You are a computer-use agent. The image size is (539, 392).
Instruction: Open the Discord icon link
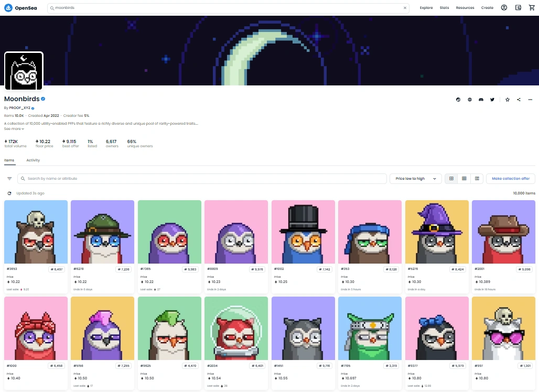[481, 100]
